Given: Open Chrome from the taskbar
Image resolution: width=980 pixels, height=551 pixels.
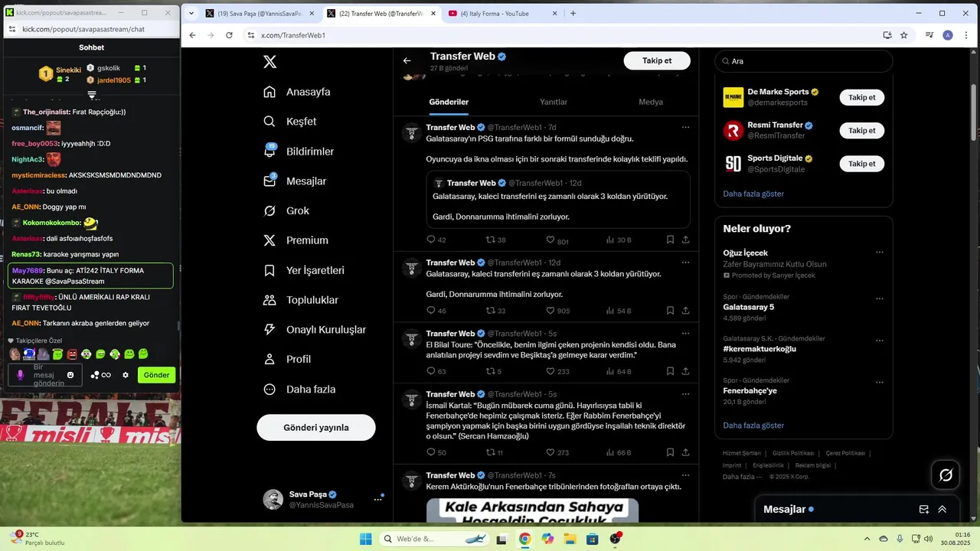Looking at the screenshot, I should (x=524, y=539).
